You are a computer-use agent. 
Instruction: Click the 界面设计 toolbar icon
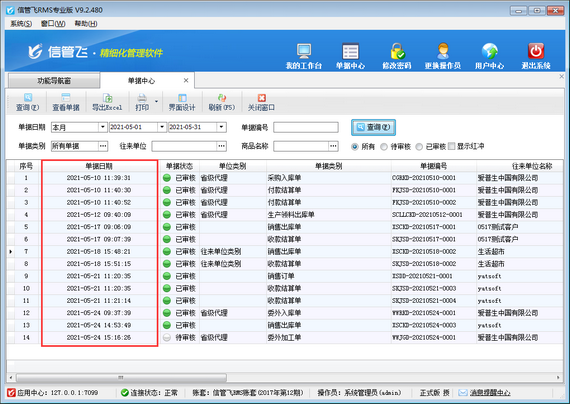(x=182, y=98)
